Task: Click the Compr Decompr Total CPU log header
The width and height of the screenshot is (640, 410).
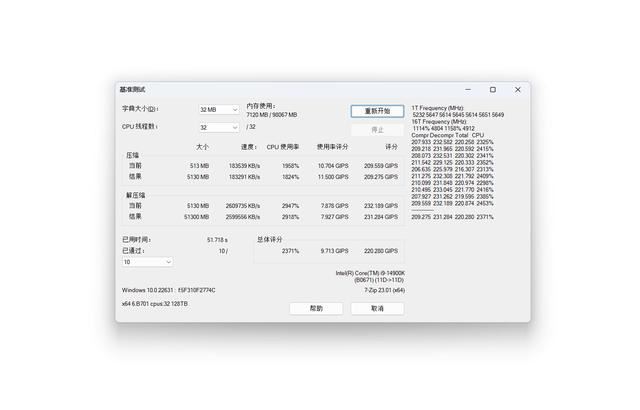Action: coord(448,135)
